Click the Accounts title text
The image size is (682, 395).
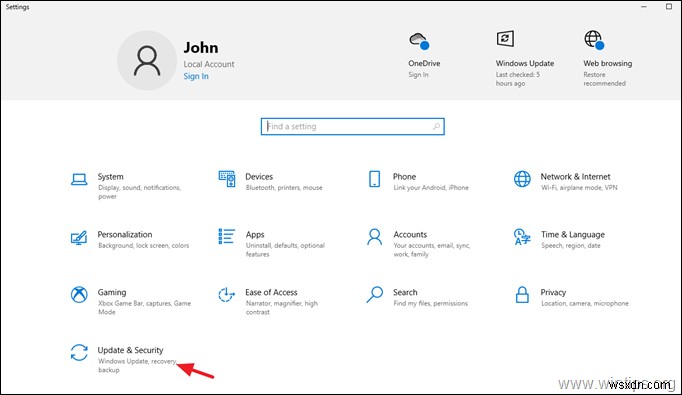[x=410, y=234]
